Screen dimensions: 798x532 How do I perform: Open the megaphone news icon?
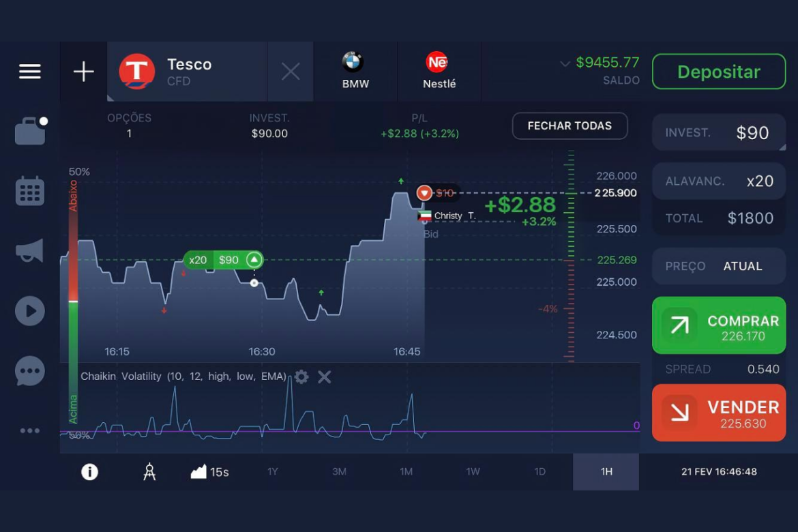click(29, 250)
